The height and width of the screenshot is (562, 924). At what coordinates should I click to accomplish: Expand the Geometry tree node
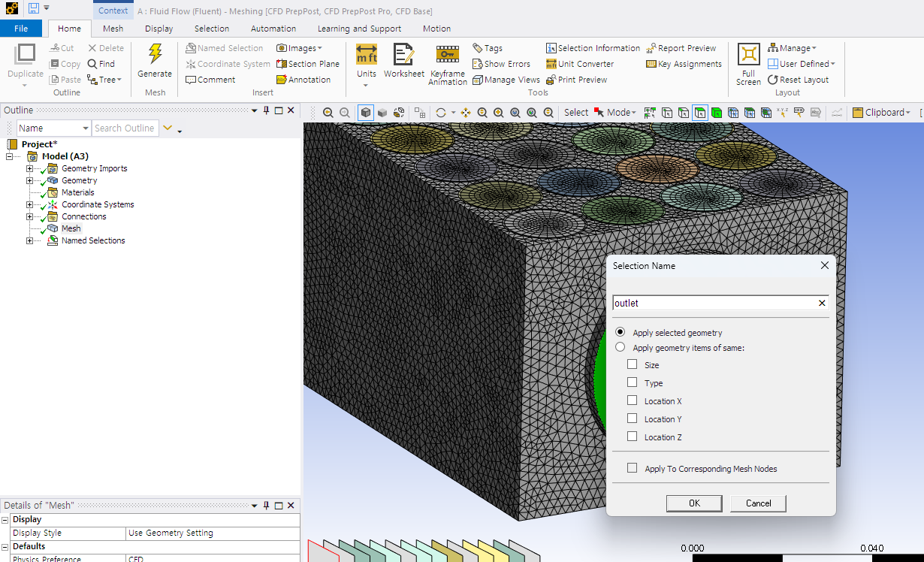pyautogui.click(x=30, y=180)
